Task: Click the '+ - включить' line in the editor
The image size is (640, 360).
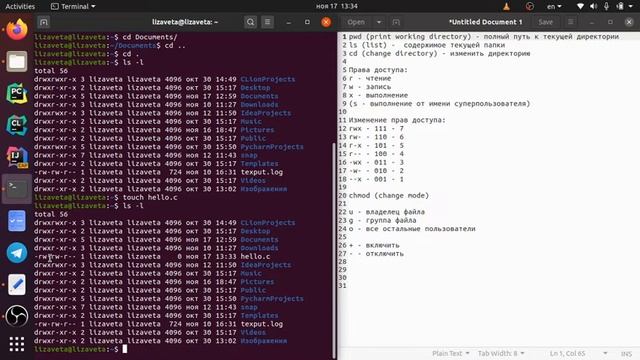Action: pos(374,245)
